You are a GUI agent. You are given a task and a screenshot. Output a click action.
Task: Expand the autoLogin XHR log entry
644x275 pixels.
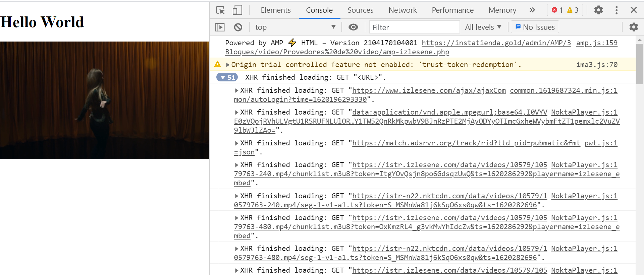click(236, 90)
